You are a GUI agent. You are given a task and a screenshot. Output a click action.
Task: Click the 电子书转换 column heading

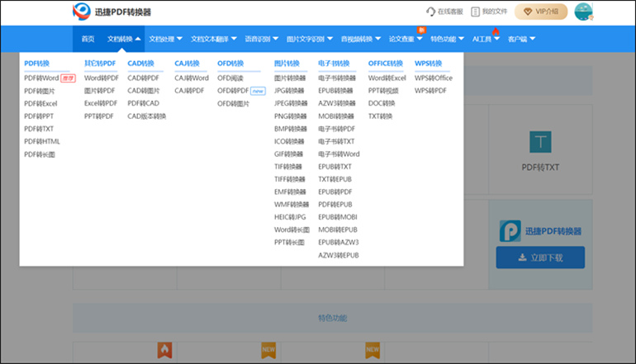[334, 64]
